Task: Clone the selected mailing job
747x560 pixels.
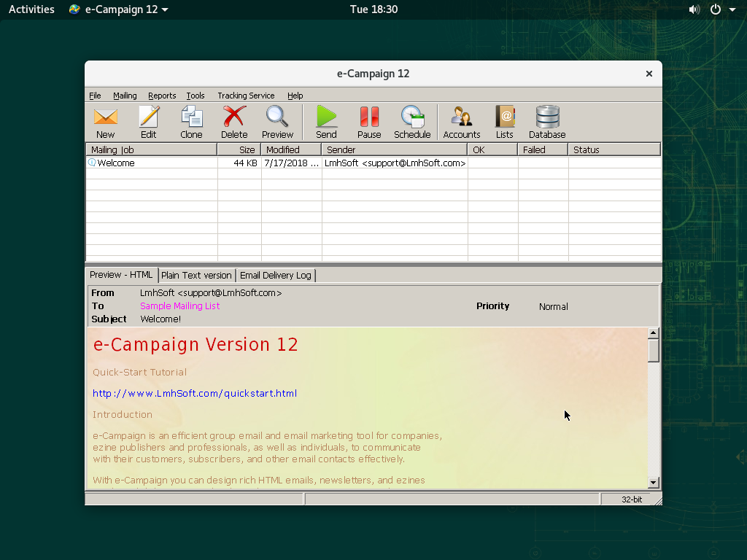Action: click(192, 122)
